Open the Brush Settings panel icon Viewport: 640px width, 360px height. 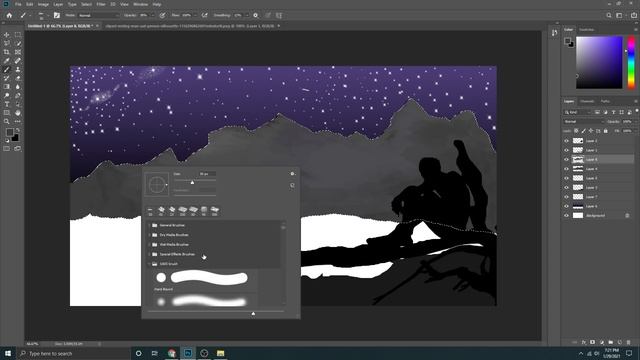coord(57,16)
